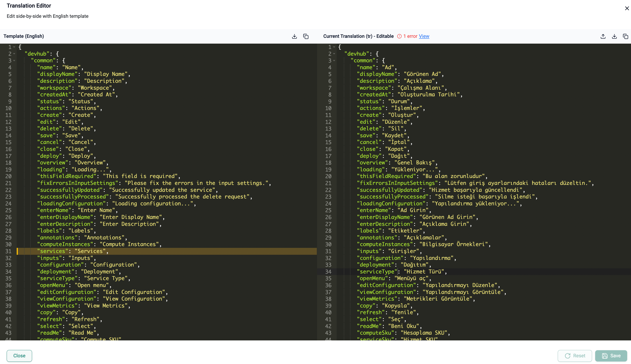
Task: Collapse line 1 in template pane
Action: click(x=14, y=47)
